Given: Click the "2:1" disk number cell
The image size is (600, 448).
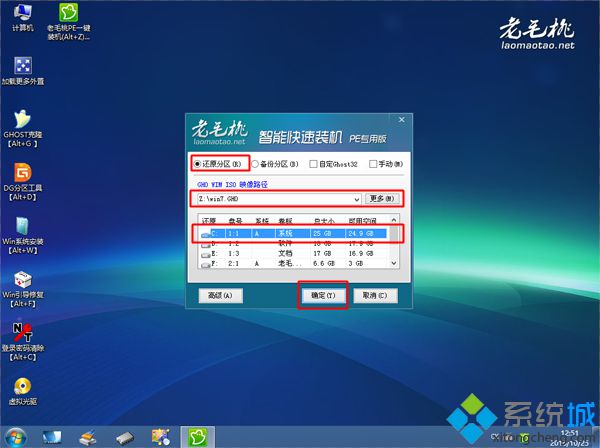Looking at the screenshot, I should [233, 264].
